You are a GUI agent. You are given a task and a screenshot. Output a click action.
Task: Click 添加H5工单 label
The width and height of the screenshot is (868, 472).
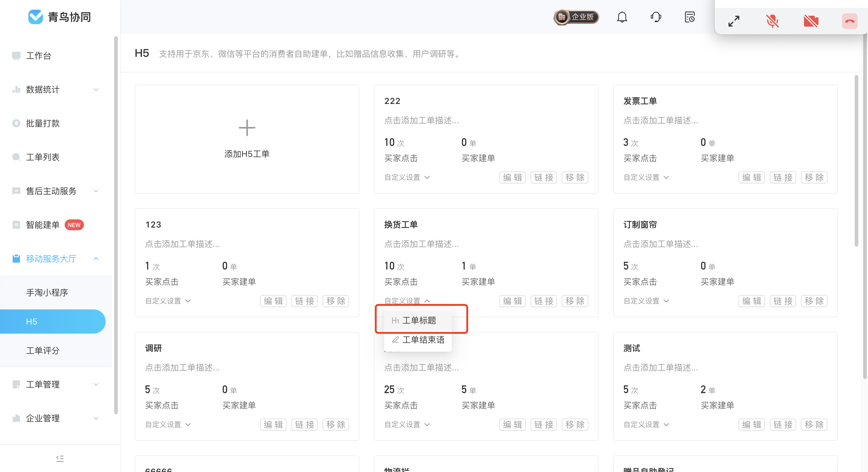tap(247, 154)
